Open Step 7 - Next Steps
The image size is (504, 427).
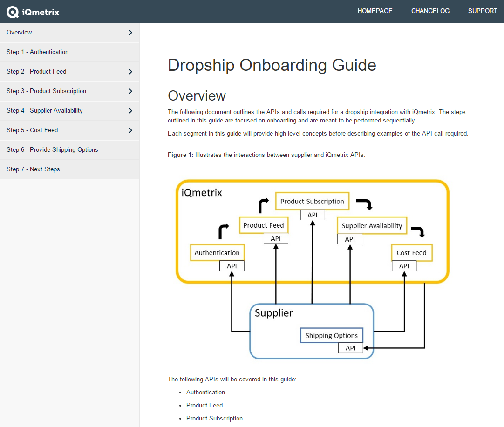click(33, 169)
